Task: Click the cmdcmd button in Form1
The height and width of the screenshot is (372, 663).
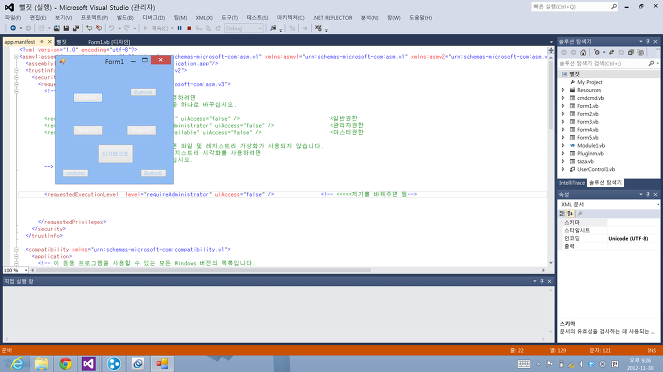Action: 75,173
